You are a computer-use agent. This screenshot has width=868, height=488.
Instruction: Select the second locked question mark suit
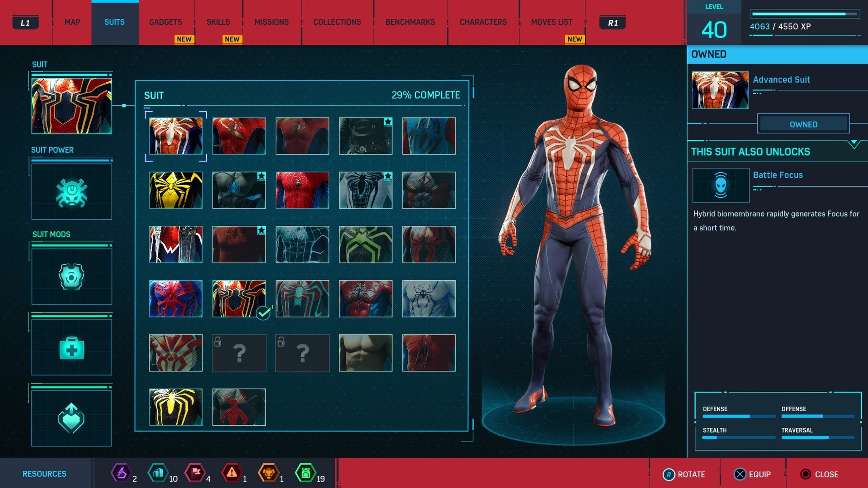tap(302, 353)
